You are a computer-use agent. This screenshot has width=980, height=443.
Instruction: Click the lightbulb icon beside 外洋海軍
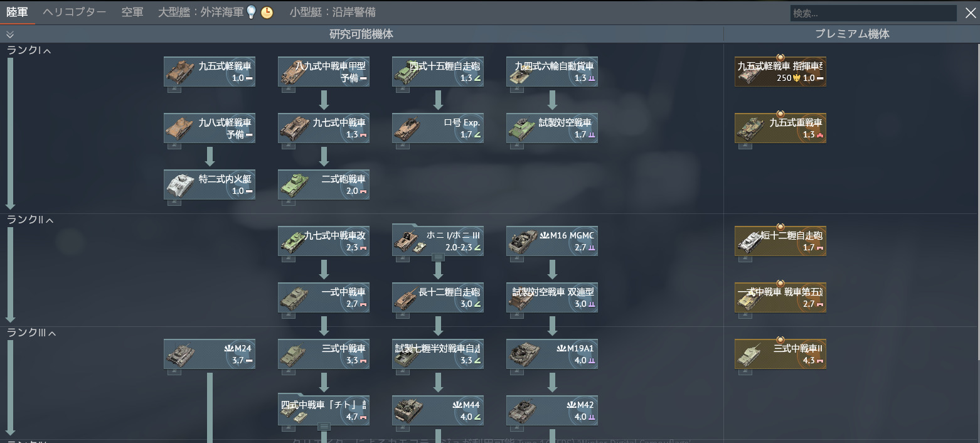pyautogui.click(x=252, y=12)
